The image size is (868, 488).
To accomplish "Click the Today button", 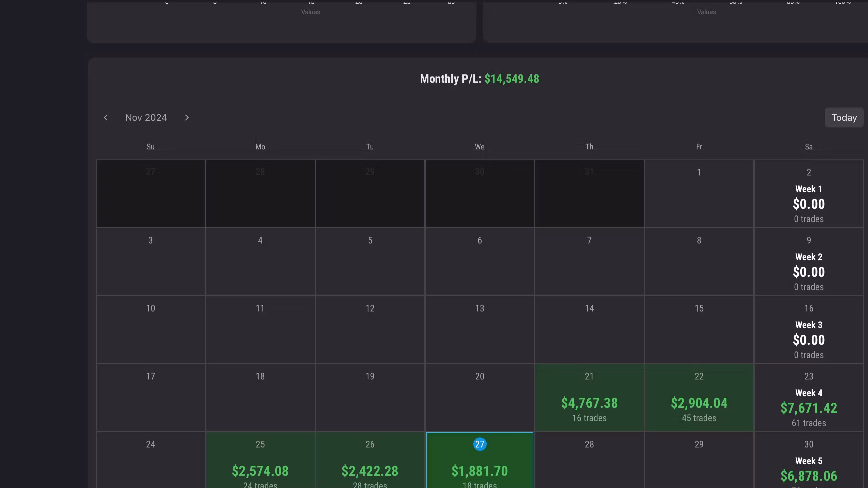I will [x=844, y=118].
